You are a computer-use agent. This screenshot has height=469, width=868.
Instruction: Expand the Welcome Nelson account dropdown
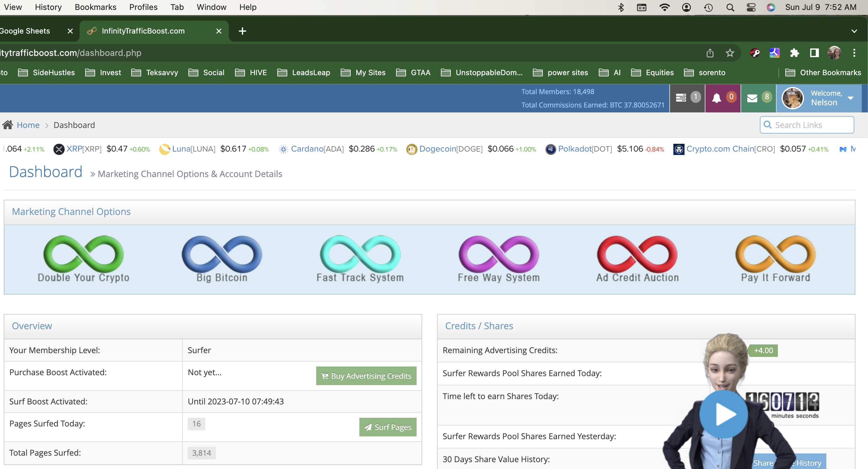(x=851, y=98)
